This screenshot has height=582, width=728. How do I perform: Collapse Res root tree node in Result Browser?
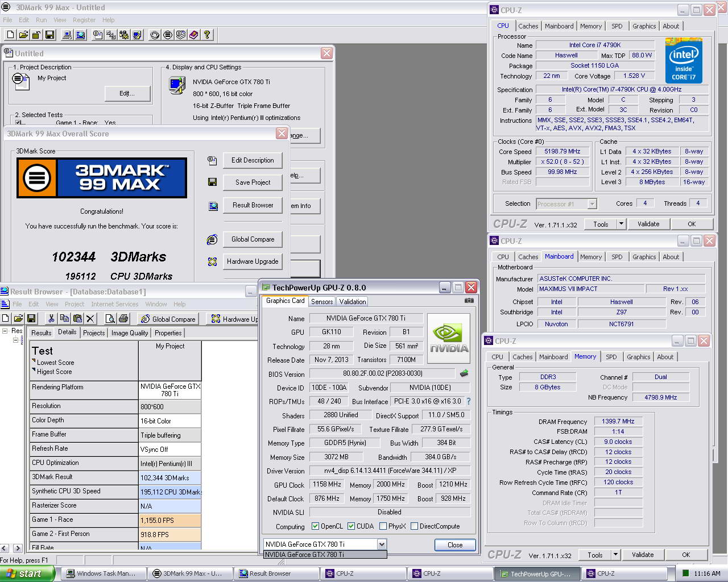[x=5, y=331]
